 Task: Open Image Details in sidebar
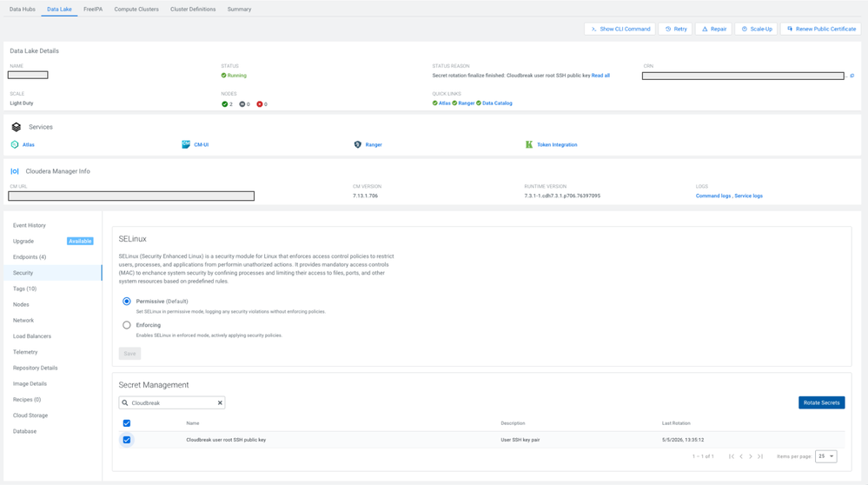pyautogui.click(x=53, y=383)
